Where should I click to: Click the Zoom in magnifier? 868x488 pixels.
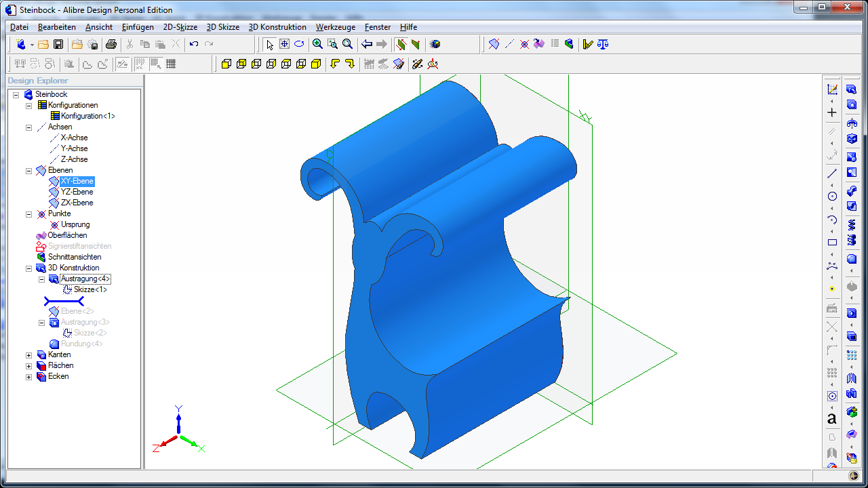tap(317, 44)
